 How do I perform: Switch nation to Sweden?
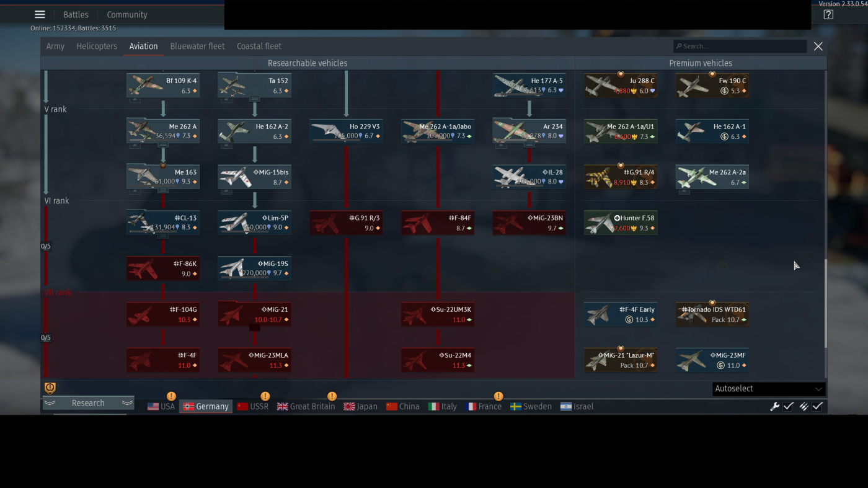[531, 407]
